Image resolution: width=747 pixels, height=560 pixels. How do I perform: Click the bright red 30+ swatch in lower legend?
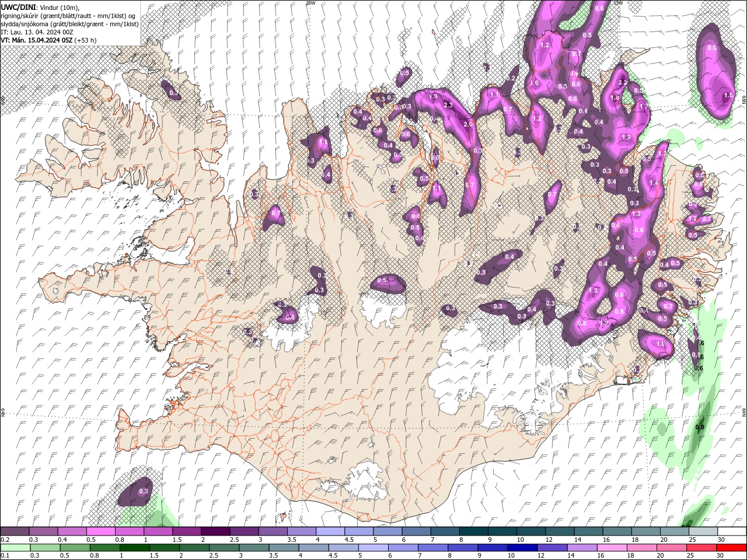tap(732, 548)
